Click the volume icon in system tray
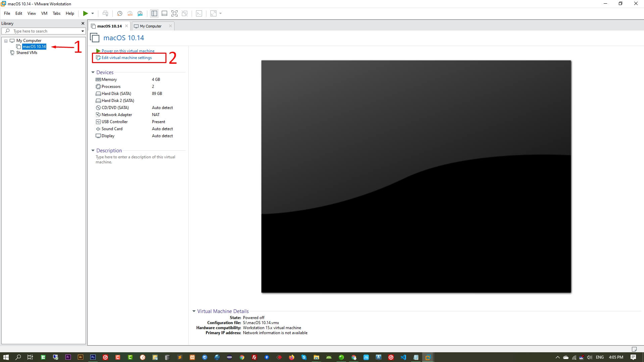Image resolution: width=644 pixels, height=362 pixels. [x=590, y=357]
